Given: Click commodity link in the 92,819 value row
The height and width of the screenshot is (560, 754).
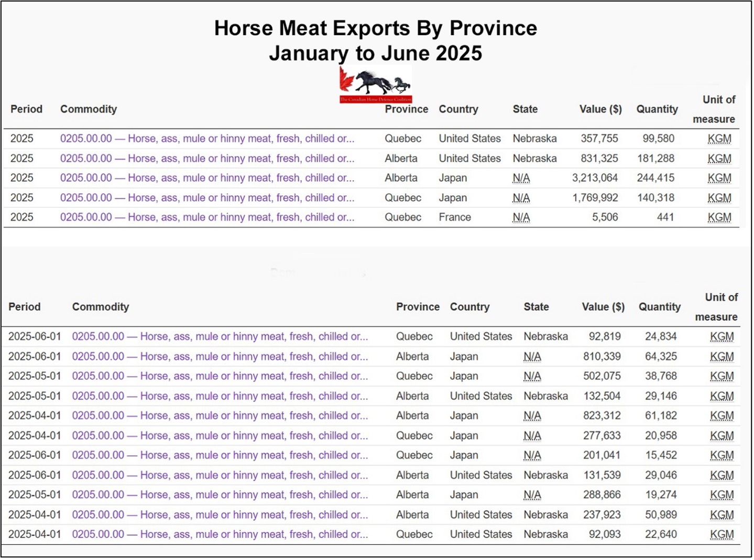Looking at the screenshot, I should [220, 337].
